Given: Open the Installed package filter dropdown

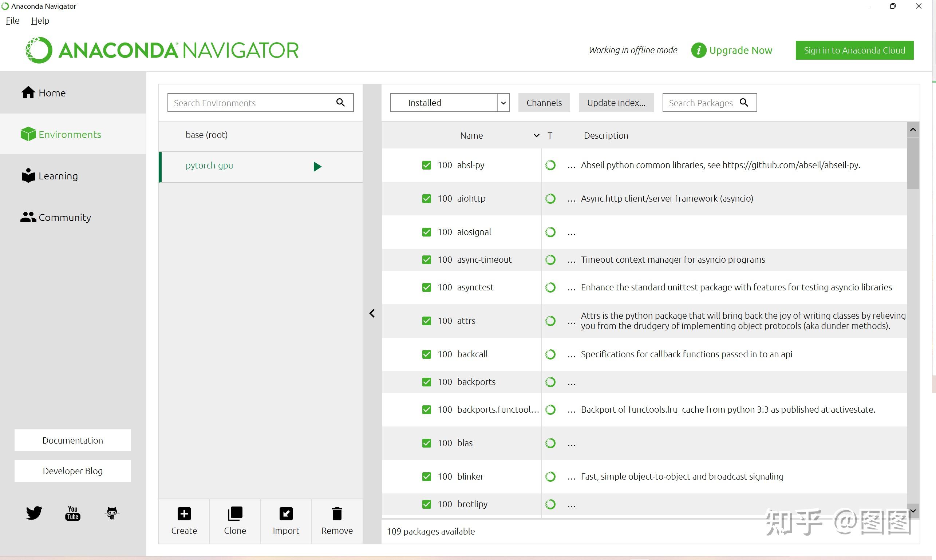Looking at the screenshot, I should click(x=503, y=103).
